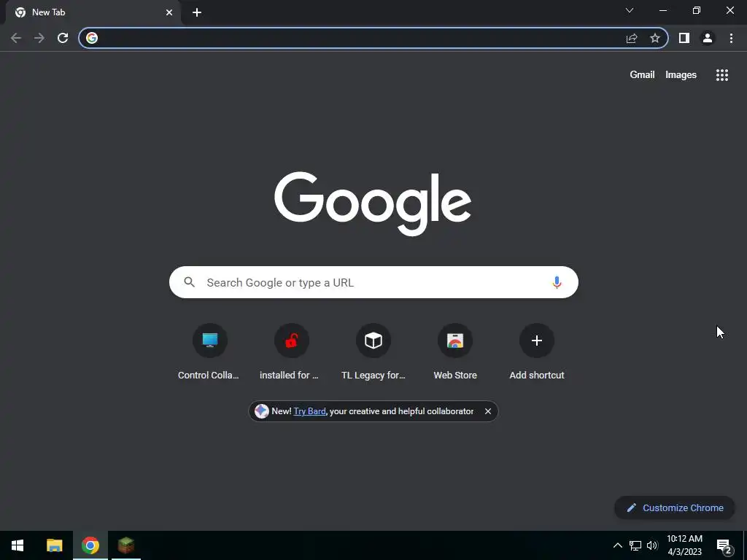Close the New Tab tab

tap(169, 12)
